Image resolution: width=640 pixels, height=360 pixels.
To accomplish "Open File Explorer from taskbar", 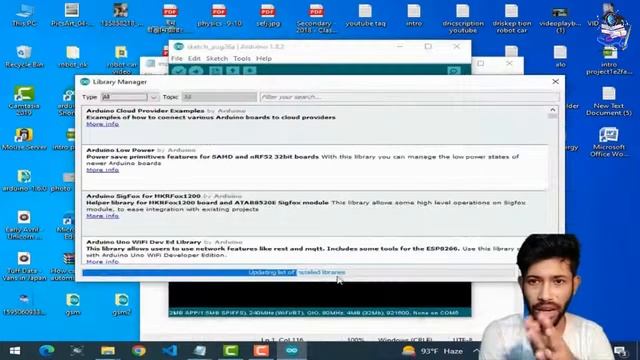I will pos(108,351).
